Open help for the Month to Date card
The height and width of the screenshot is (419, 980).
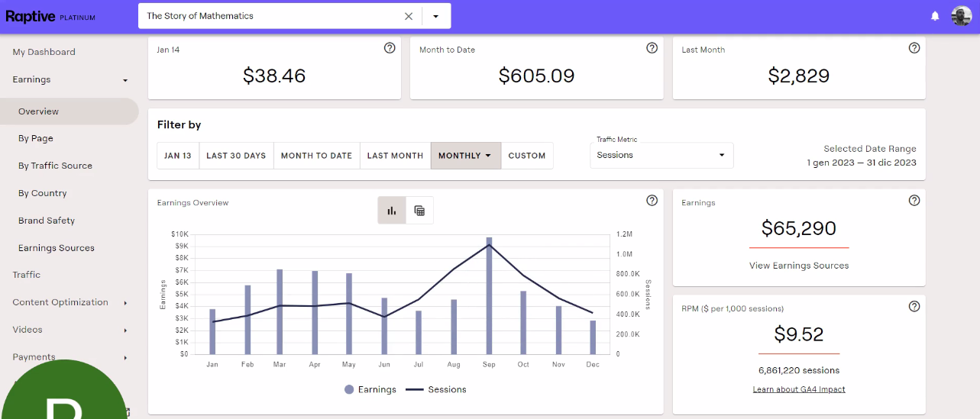click(x=652, y=48)
